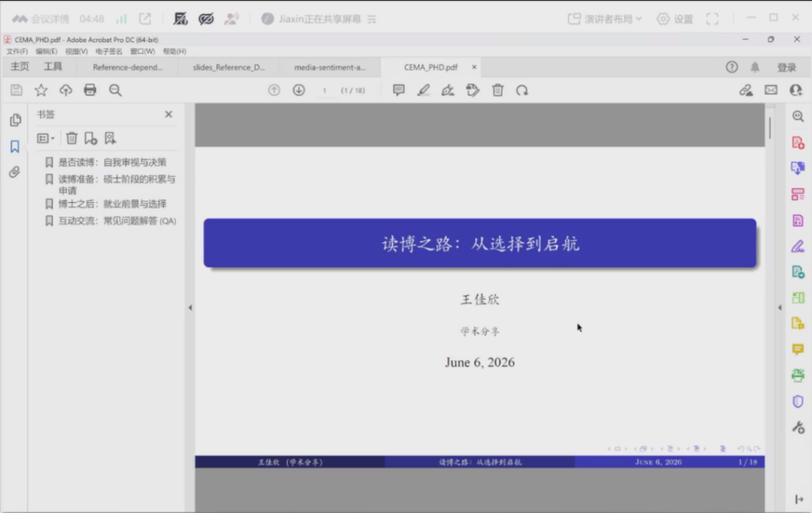Image resolution: width=812 pixels, height=513 pixels.
Task: Open the Protect shield tool icon
Action: click(x=798, y=402)
